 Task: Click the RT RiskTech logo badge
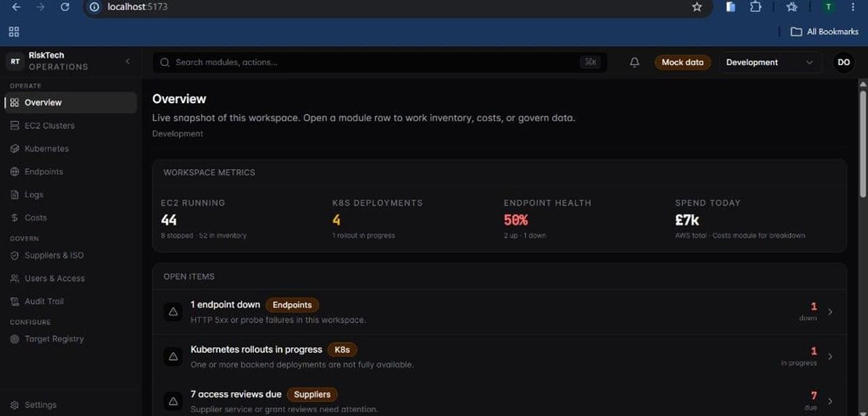click(15, 62)
